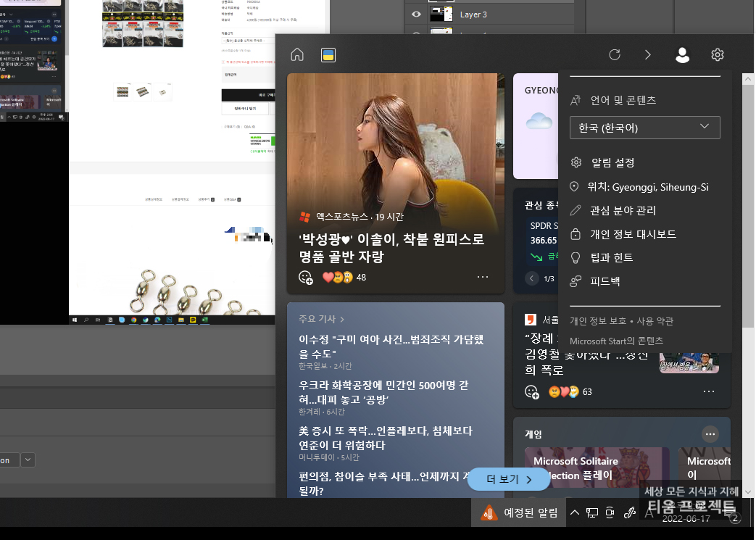Add reaction on the 김영철 article card

tap(532, 392)
